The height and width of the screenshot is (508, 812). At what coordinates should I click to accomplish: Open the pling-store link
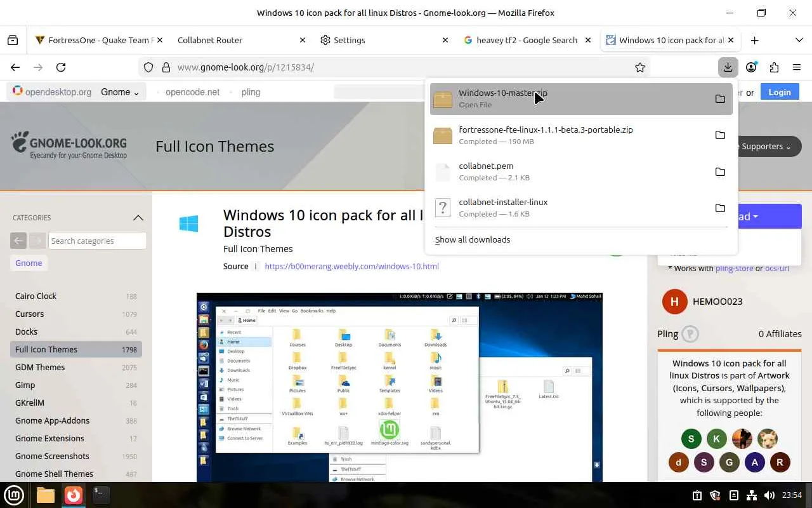pyautogui.click(x=735, y=269)
